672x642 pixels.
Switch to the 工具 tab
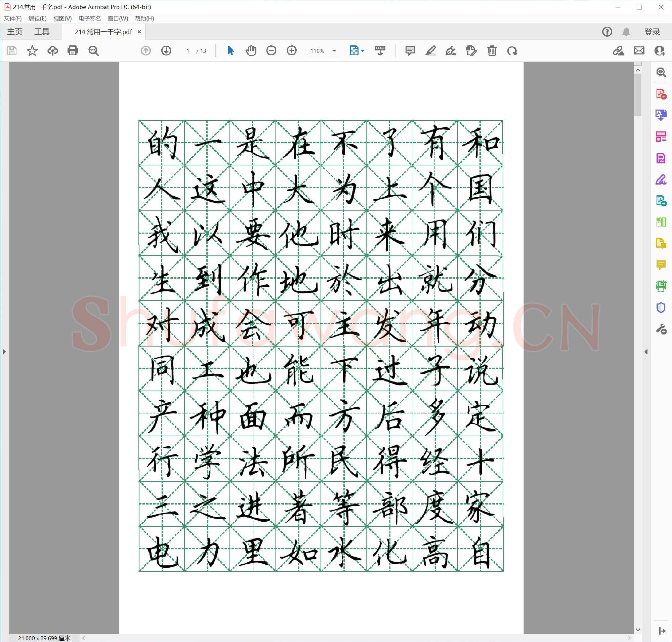(42, 32)
